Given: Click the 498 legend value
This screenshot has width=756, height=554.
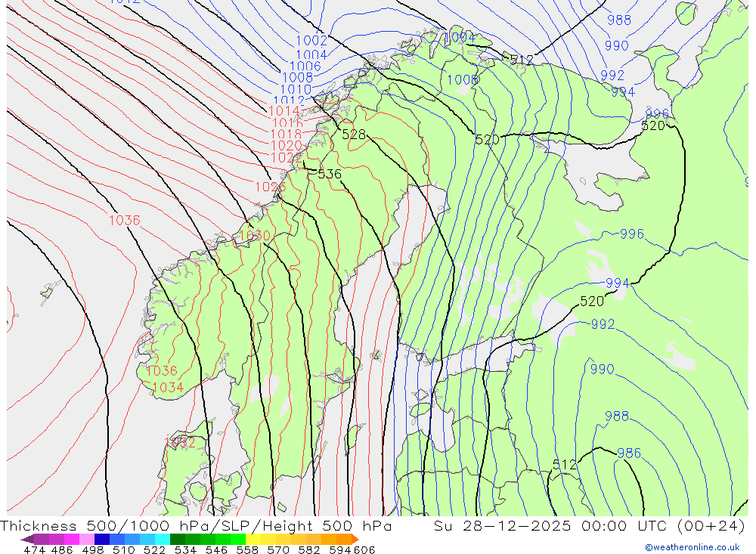Looking at the screenshot, I should click(92, 549).
